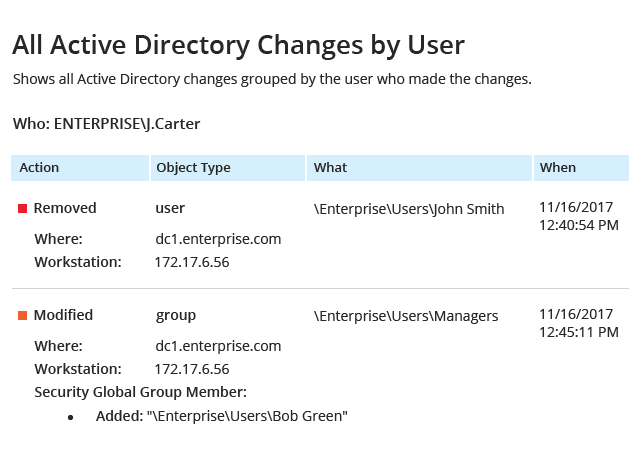Open the \Enterprise\Users\Managers object path

click(x=406, y=316)
